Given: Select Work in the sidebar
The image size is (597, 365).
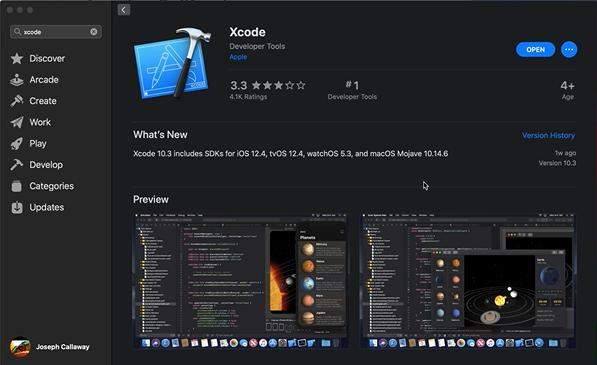Looking at the screenshot, I should pos(40,122).
